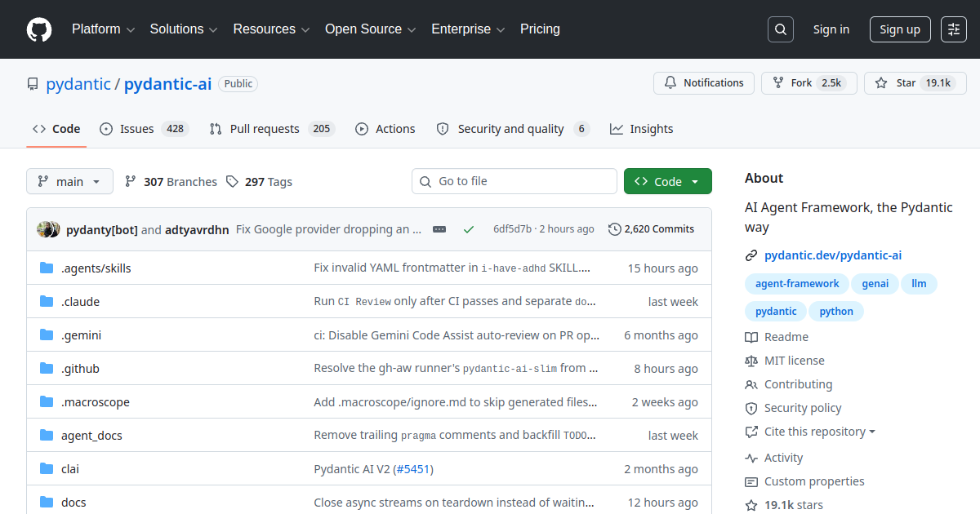The image size is (980, 514).
Task: Open the .github folder
Action: coord(80,369)
